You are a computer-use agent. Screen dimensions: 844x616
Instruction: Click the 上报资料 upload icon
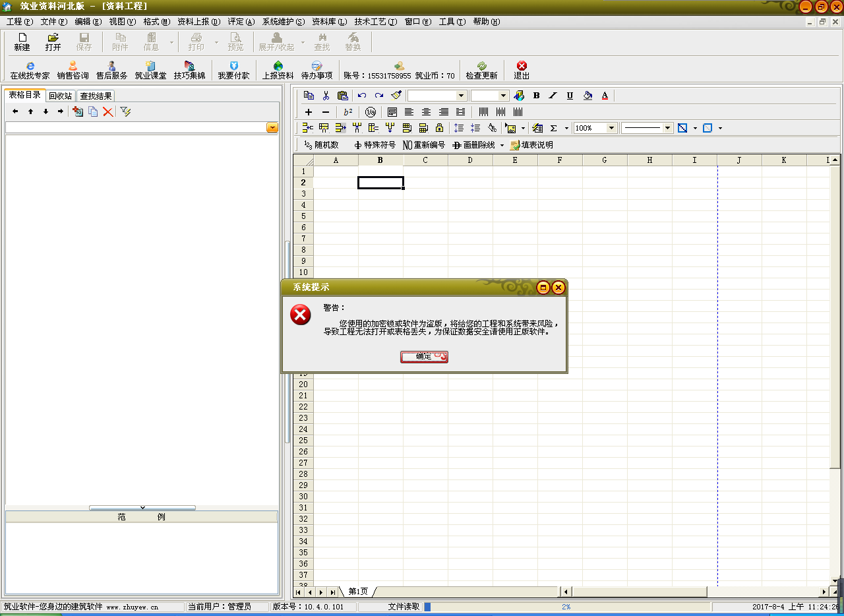pos(278,71)
